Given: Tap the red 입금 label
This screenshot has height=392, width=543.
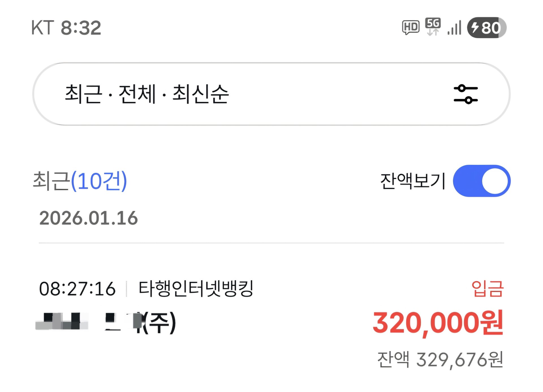Looking at the screenshot, I should click(487, 289).
